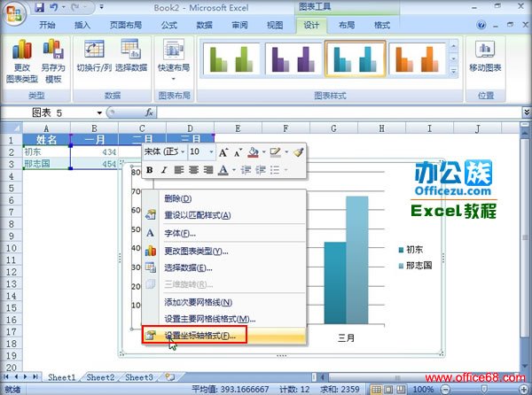The width and height of the screenshot is (532, 395).
Task: Select cell A2 containing 初东
Action: click(x=46, y=151)
